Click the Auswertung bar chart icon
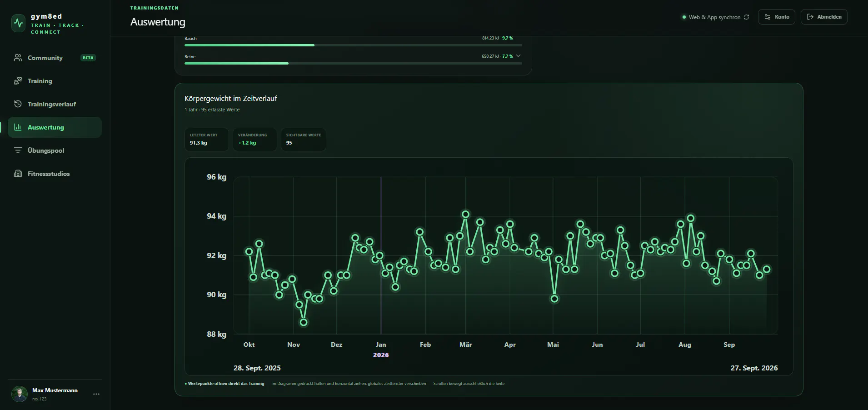Screen dimensions: 868x410 (18, 127)
